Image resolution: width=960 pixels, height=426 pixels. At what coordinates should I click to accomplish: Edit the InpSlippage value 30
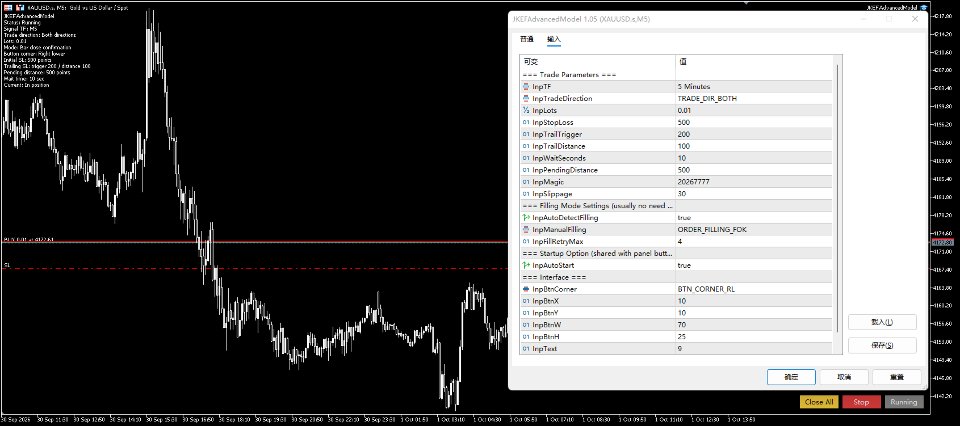pyautogui.click(x=754, y=194)
